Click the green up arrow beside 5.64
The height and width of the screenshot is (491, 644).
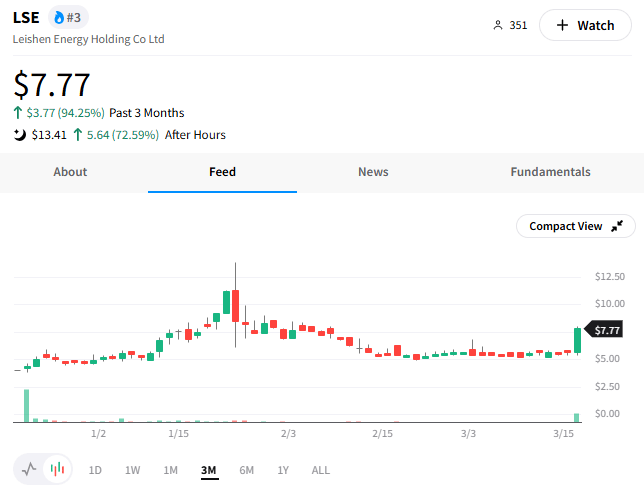click(x=78, y=135)
